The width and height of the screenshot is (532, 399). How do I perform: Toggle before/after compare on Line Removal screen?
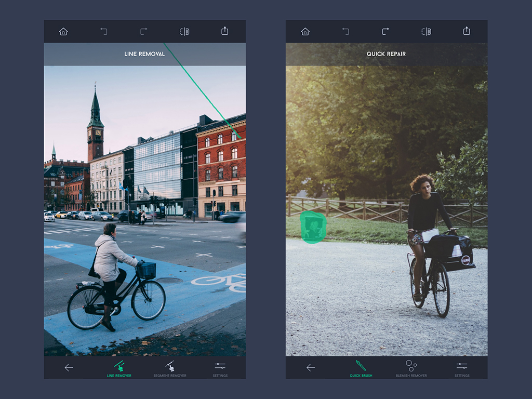coord(184,31)
